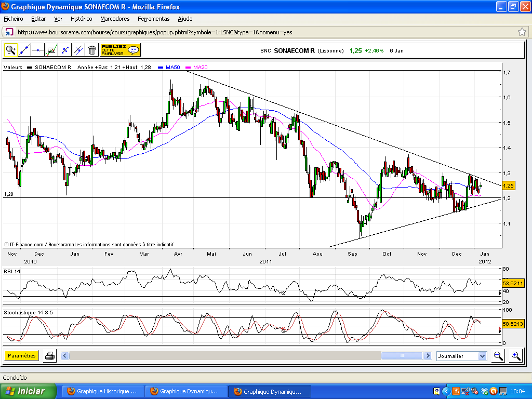
Task: Click the chart timeline scrollbar thumb
Action: click(402, 356)
